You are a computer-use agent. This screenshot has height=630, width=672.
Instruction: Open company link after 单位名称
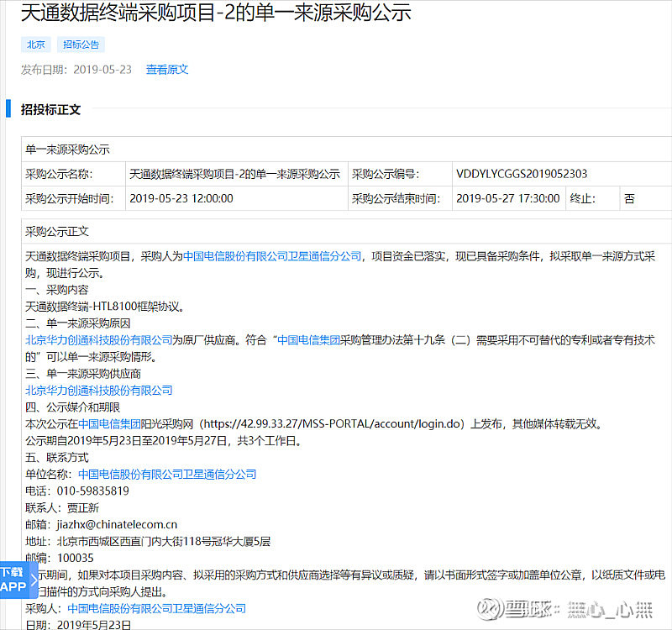coord(167,475)
